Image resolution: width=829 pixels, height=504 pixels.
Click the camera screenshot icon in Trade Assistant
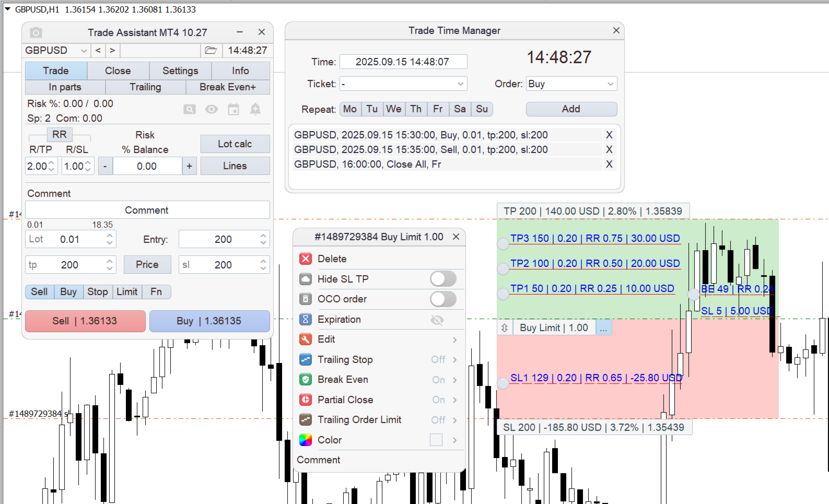(36, 32)
